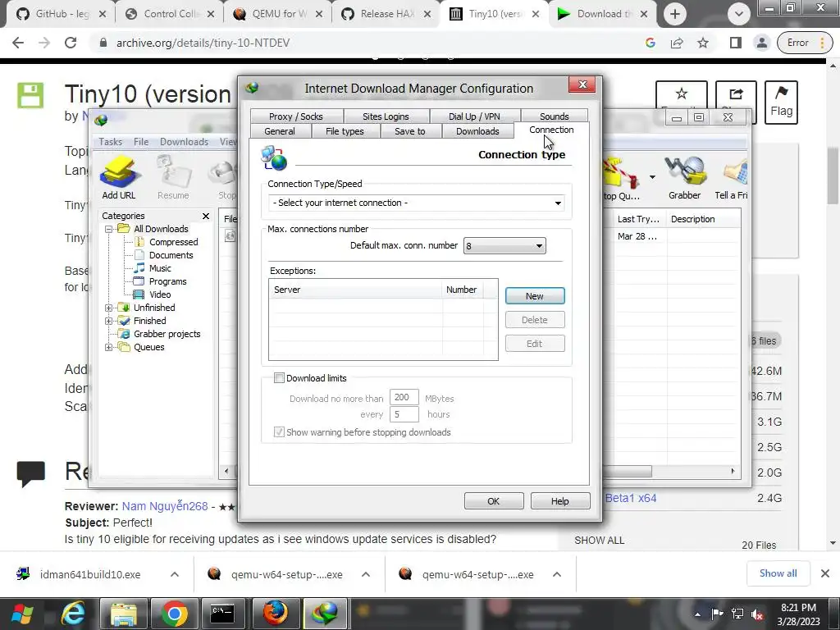
Task: Click the Server column header in Exceptions
Action: click(x=356, y=290)
